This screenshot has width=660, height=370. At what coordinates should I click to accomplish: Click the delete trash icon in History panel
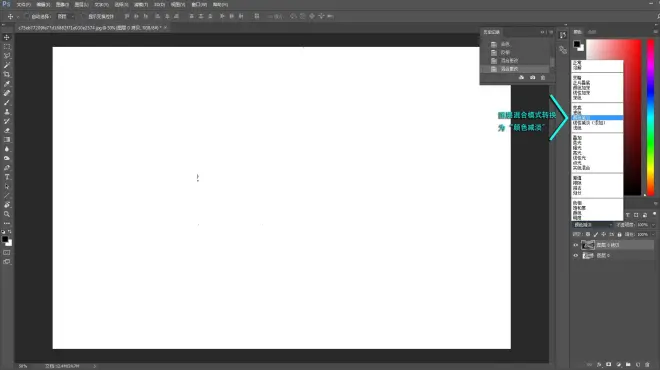click(543, 77)
